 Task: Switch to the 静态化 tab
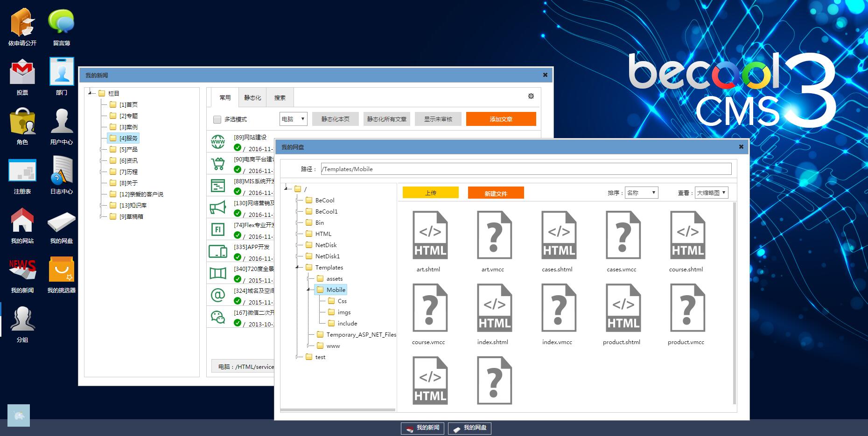tap(252, 97)
